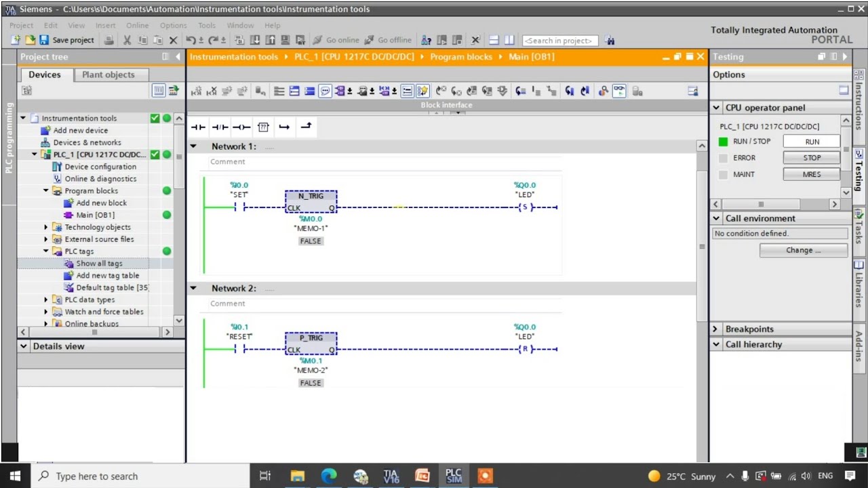Click the Redo arrow icon
Image resolution: width=868 pixels, height=488 pixels.
[214, 40]
